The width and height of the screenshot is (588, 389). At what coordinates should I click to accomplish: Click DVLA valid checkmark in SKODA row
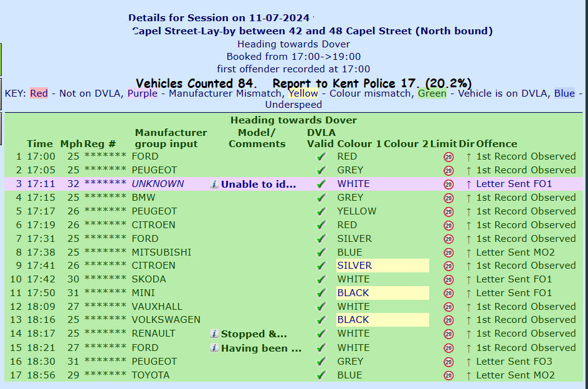click(x=321, y=279)
